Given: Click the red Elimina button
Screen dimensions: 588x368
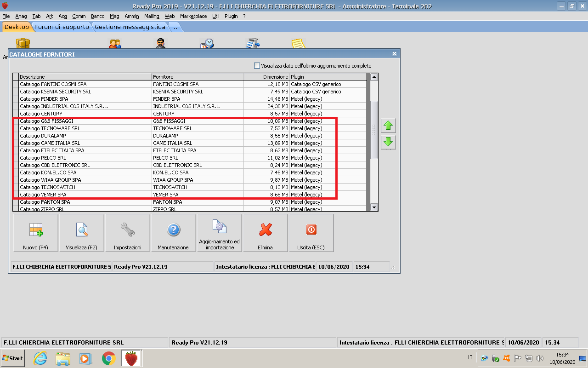Looking at the screenshot, I should pos(266,233).
